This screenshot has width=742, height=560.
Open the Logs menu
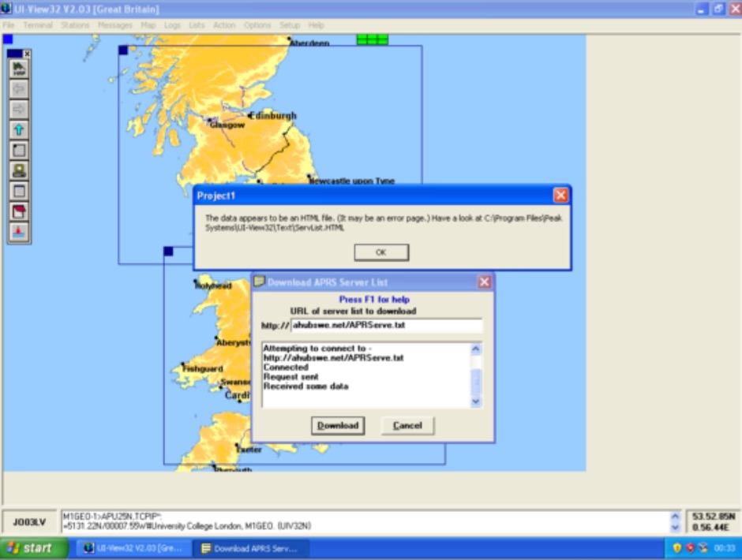pyautogui.click(x=172, y=25)
